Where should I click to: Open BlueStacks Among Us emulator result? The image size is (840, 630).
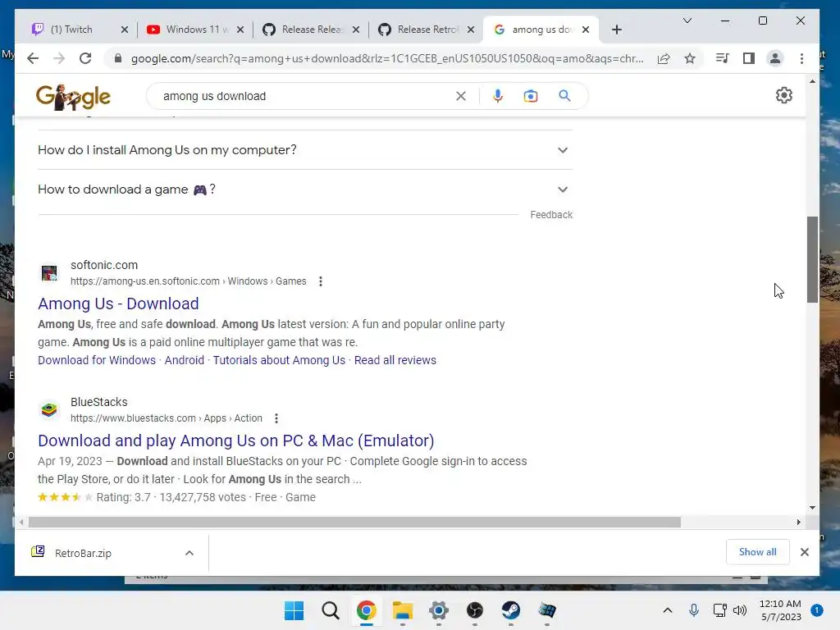[x=235, y=441]
